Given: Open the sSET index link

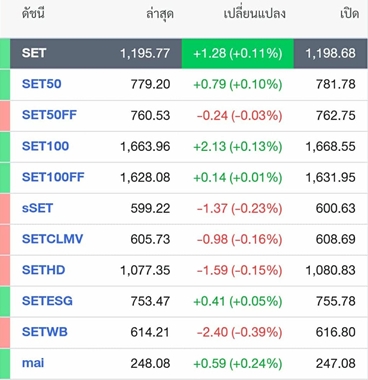Looking at the screenshot, I should tap(37, 208).
